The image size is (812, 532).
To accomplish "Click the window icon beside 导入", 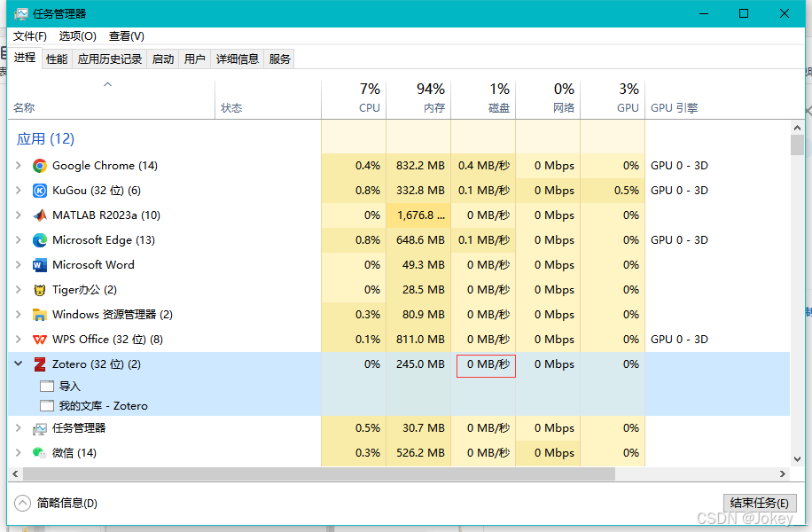I will pos(47,386).
